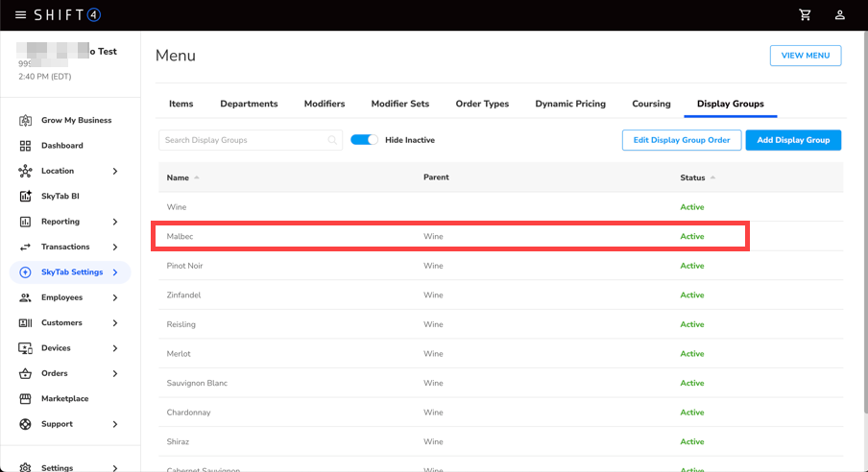Viewport: 868px width, 472px height.
Task: Click the SkyTab BI icon
Action: (x=25, y=197)
